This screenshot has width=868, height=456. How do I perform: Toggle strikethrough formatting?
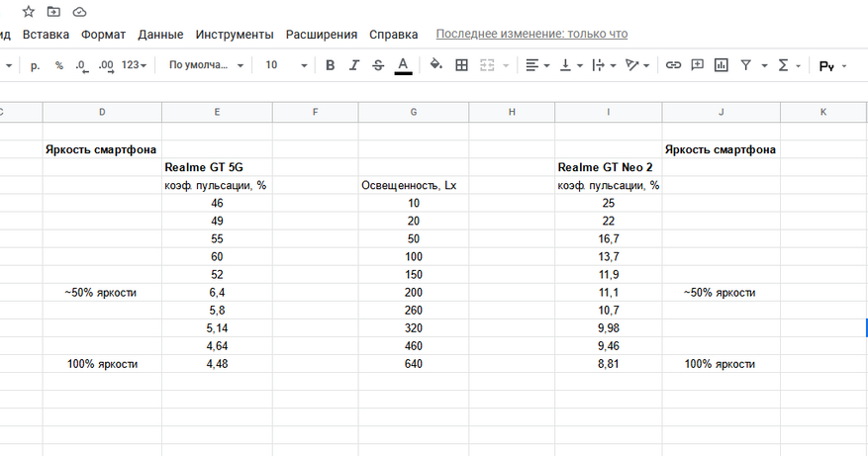(378, 65)
